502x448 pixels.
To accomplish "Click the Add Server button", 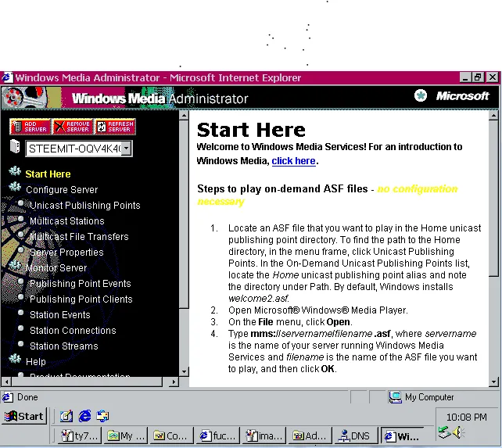I will [30, 127].
